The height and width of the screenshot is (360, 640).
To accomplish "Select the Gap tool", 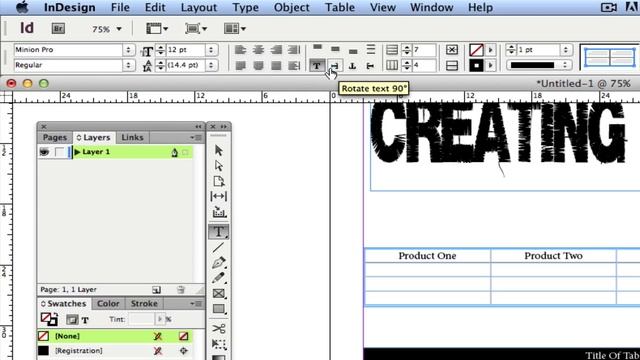I will (x=218, y=196).
